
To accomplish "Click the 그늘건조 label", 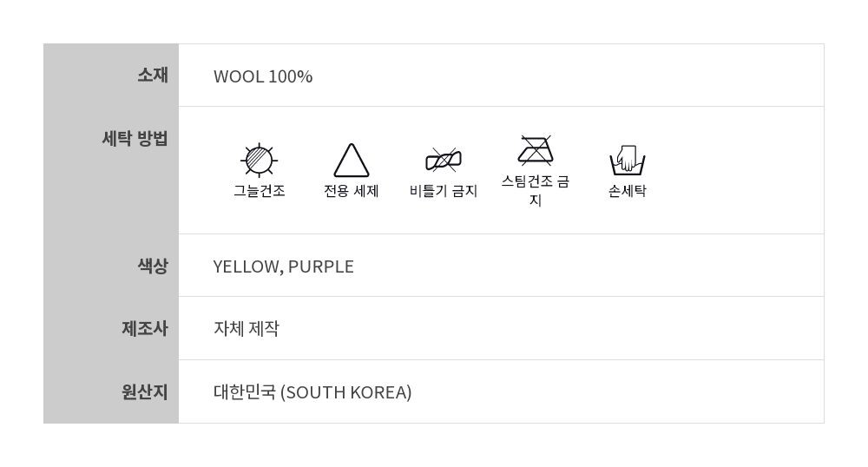I will click(259, 191).
